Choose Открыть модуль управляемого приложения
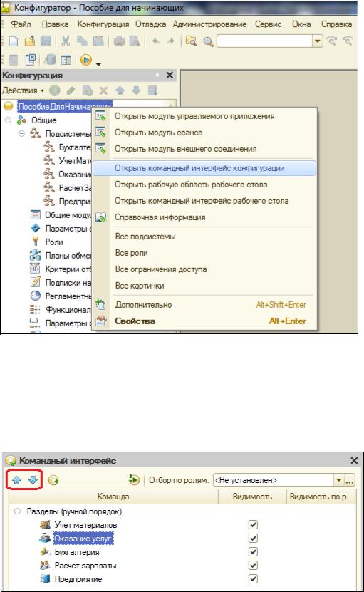 tap(204, 116)
